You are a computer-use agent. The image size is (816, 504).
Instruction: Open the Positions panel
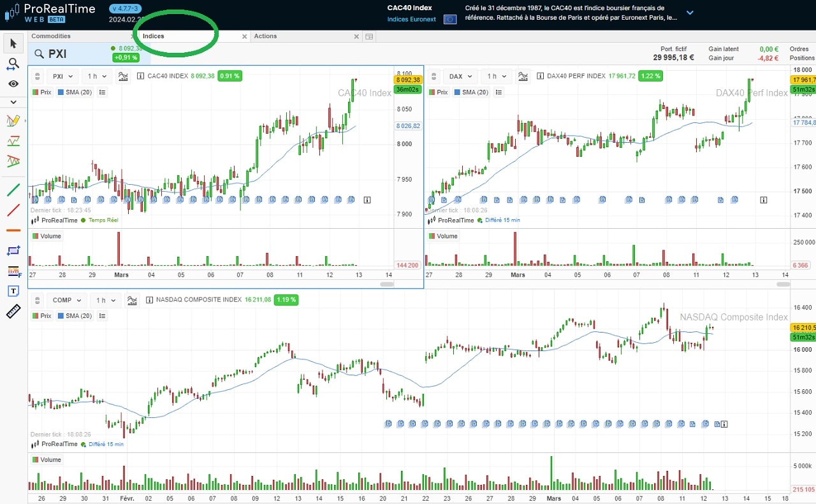(803, 58)
